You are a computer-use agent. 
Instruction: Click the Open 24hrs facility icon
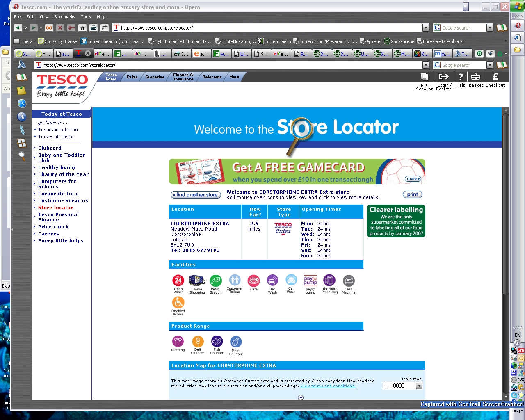(178, 281)
